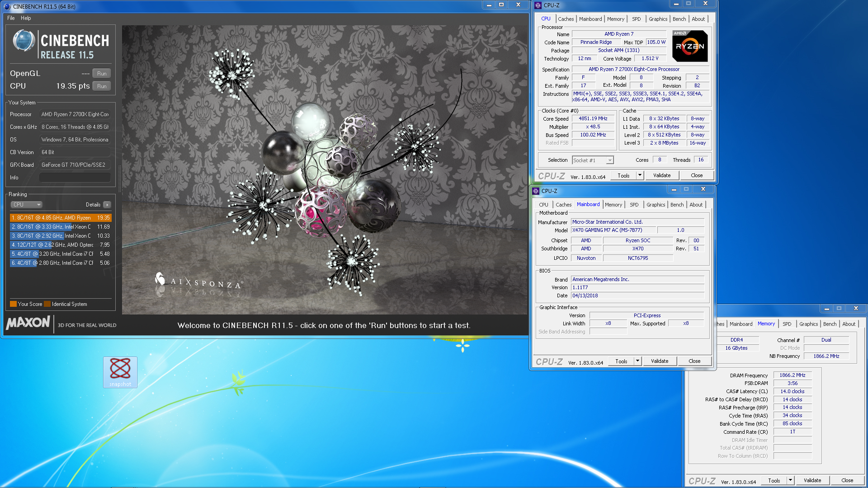Run the CPU benchmark

point(102,86)
